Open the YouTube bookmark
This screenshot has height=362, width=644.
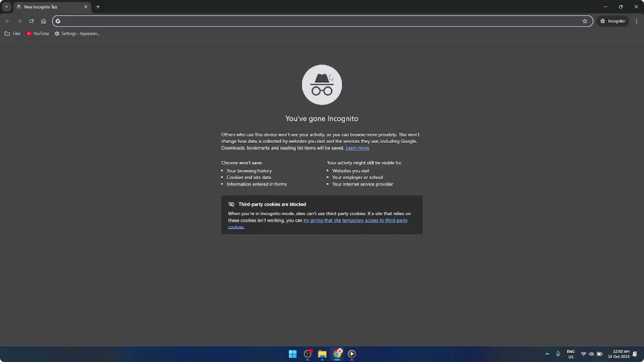37,33
